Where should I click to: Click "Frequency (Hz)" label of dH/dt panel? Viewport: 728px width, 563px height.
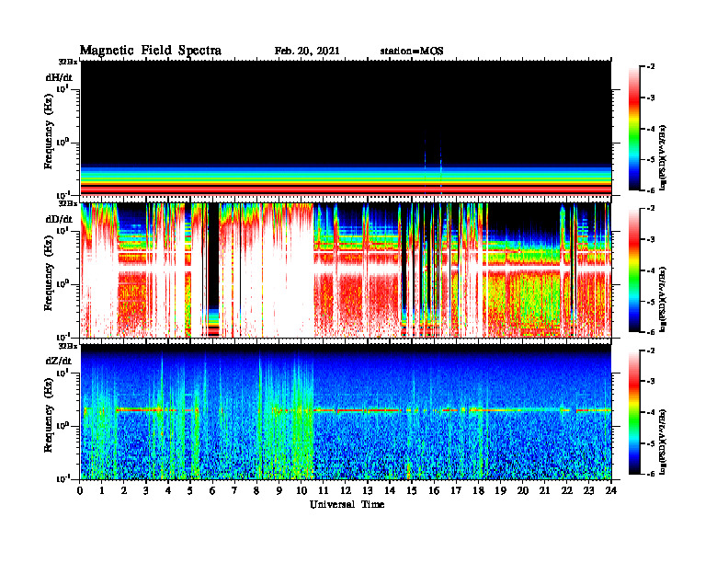click(49, 132)
